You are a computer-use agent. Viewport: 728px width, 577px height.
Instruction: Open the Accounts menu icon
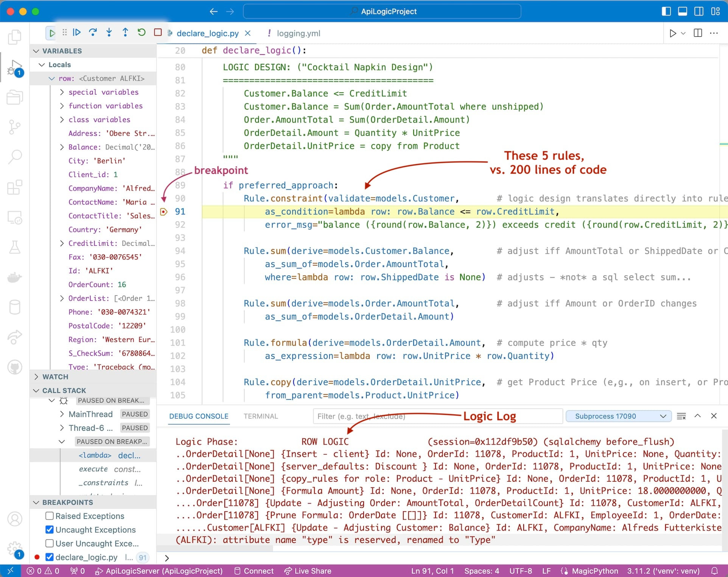15,519
